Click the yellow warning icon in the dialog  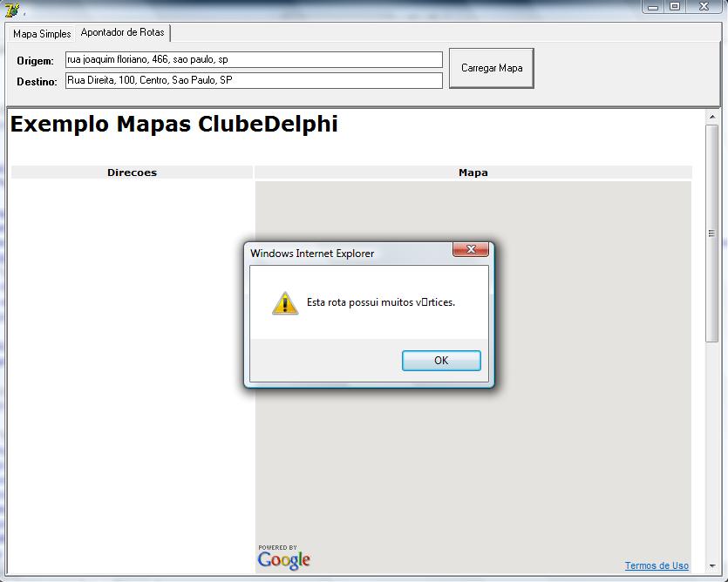click(285, 303)
